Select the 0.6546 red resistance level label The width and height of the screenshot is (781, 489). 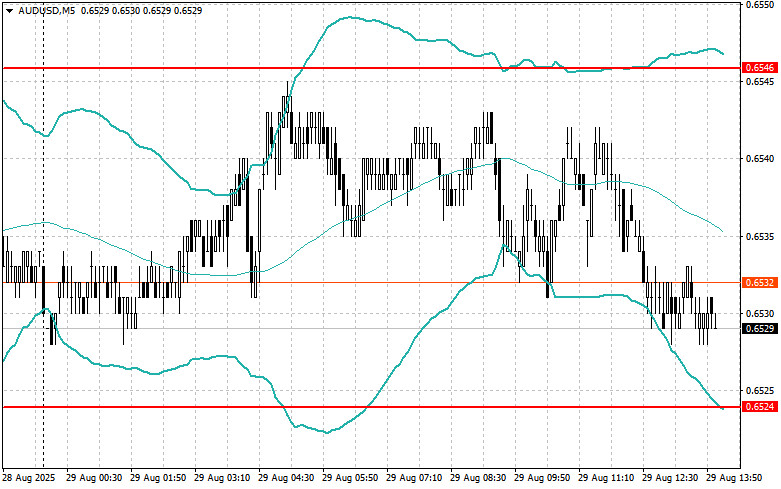coord(760,68)
